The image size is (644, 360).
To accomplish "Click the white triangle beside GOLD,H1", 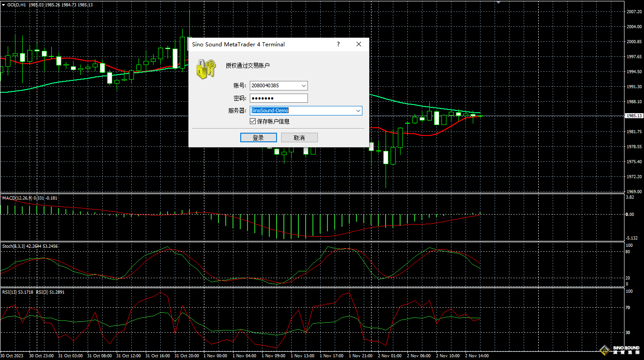I will click(x=3, y=5).
